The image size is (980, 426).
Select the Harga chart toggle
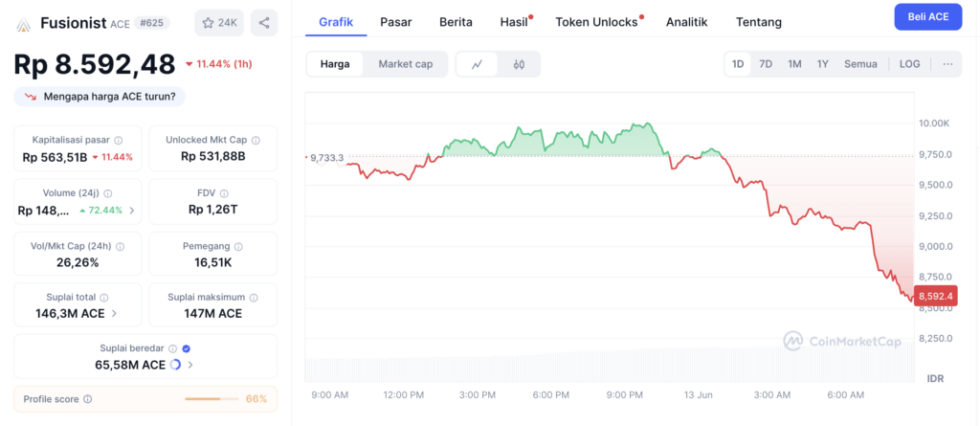pos(334,64)
